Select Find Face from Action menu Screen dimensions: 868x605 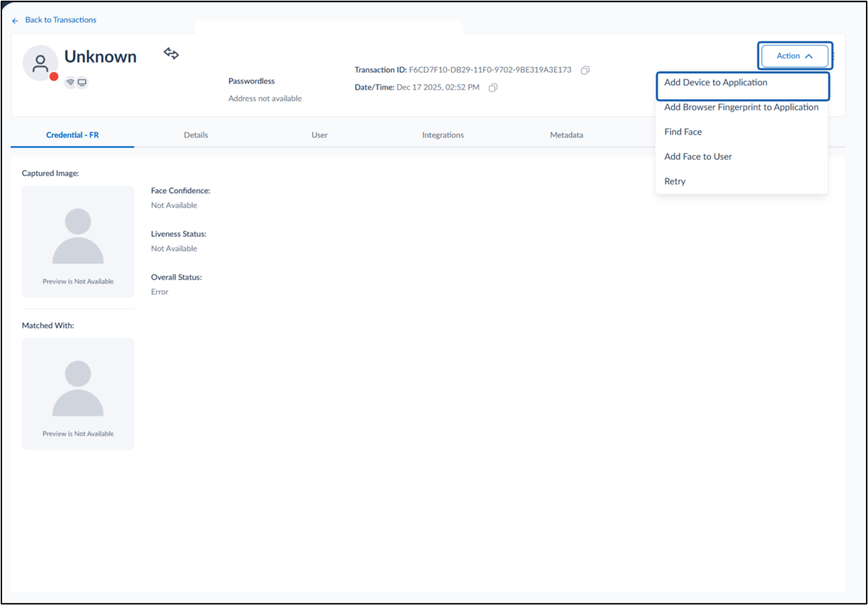coord(742,132)
